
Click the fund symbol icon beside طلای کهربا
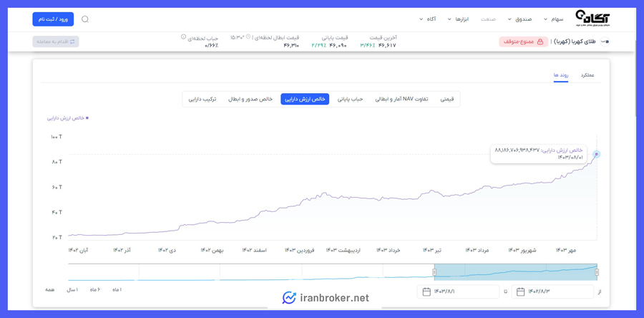(605, 42)
